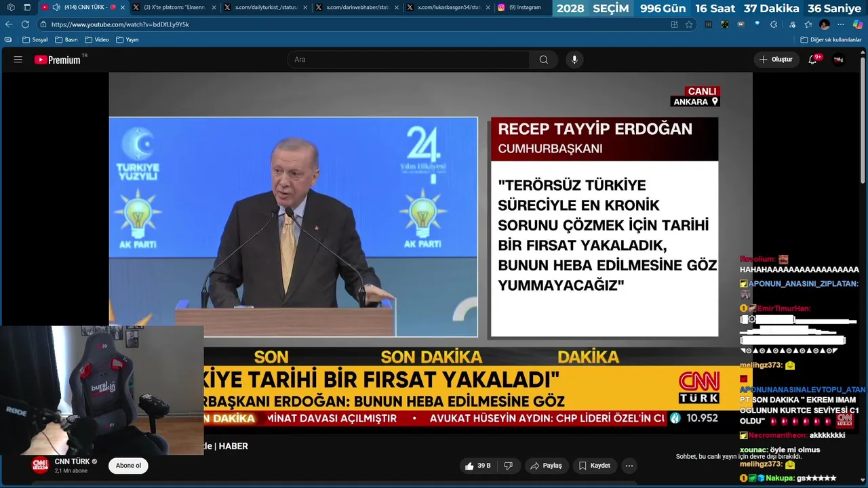Screen dimensions: 868x488
Task: Open the Favorites list icon
Action: pyautogui.click(x=808, y=24)
